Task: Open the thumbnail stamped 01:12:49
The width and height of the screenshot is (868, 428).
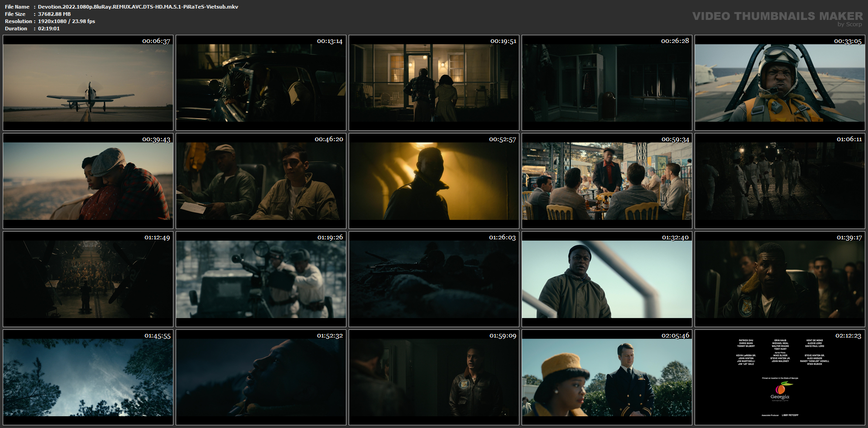Action: [x=88, y=279]
